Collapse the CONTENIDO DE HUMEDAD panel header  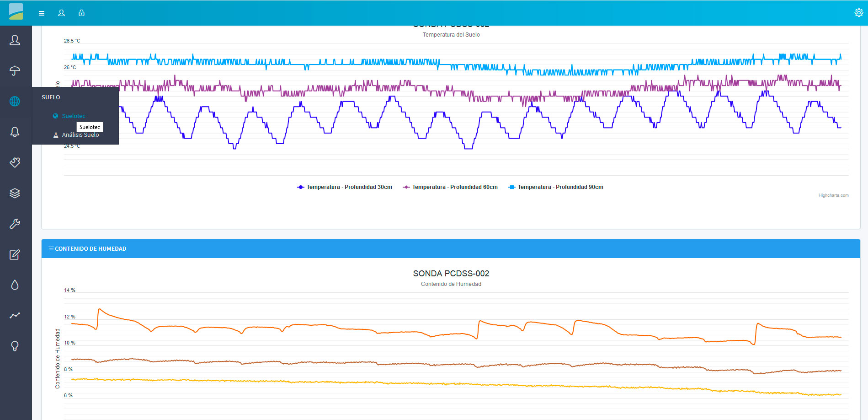pos(451,248)
